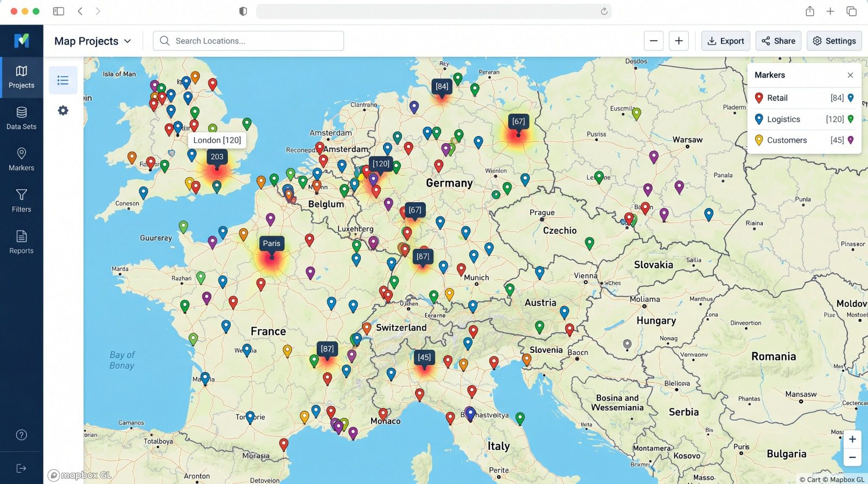This screenshot has width=868, height=484.
Task: Select the Logistics marker row
Action: click(804, 119)
